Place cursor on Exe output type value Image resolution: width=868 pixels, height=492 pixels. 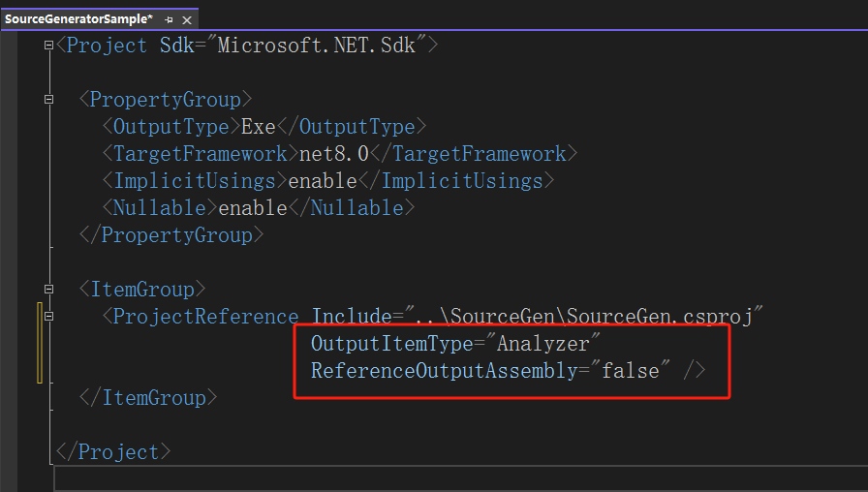pos(258,127)
